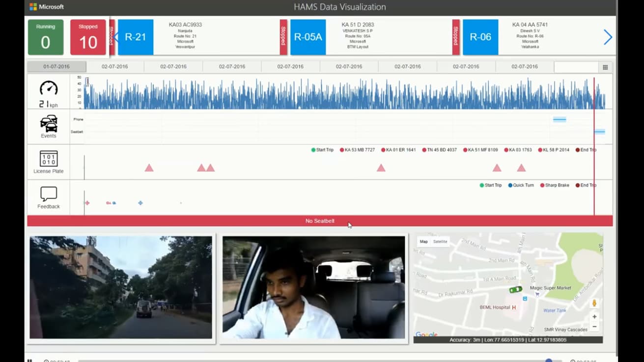Select the 01-07-2016 date tab

coord(56,67)
